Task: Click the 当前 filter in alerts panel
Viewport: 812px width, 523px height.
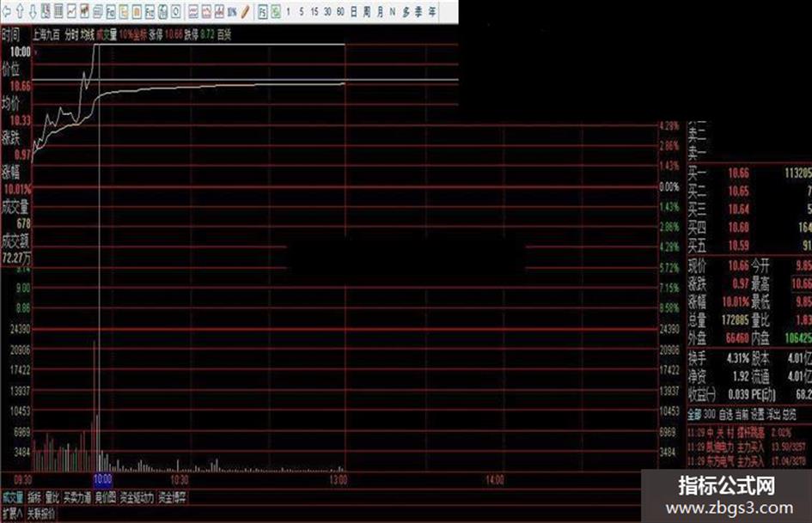Action: pyautogui.click(x=742, y=414)
